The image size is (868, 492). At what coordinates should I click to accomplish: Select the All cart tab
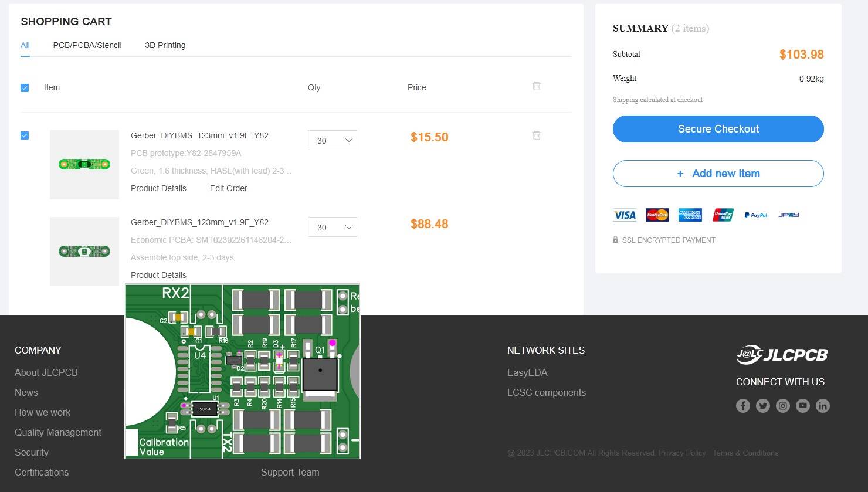(25, 45)
